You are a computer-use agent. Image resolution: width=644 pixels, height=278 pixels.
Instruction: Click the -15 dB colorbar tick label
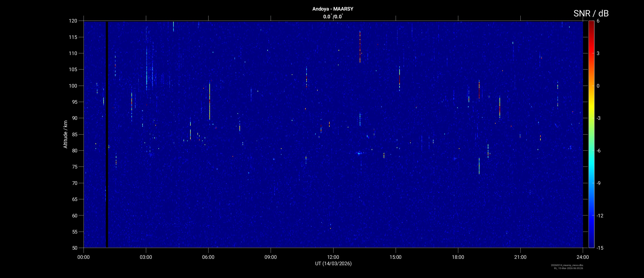click(x=600, y=248)
